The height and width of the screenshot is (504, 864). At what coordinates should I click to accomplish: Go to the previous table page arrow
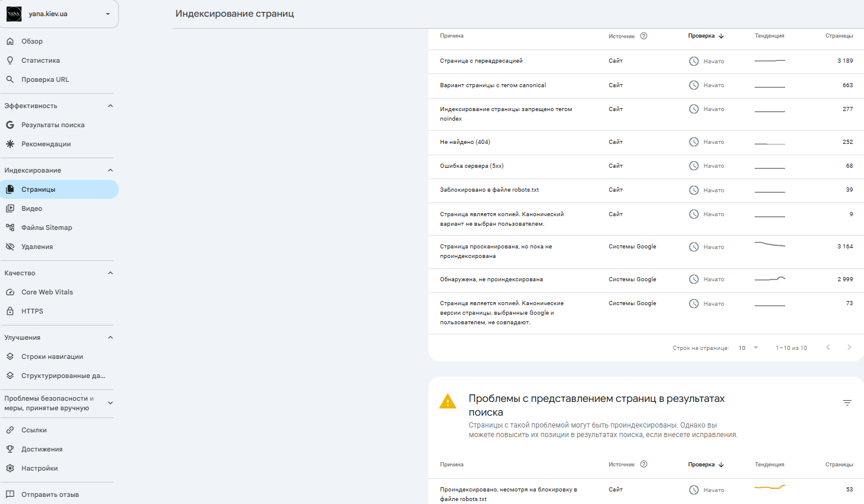[x=828, y=348]
